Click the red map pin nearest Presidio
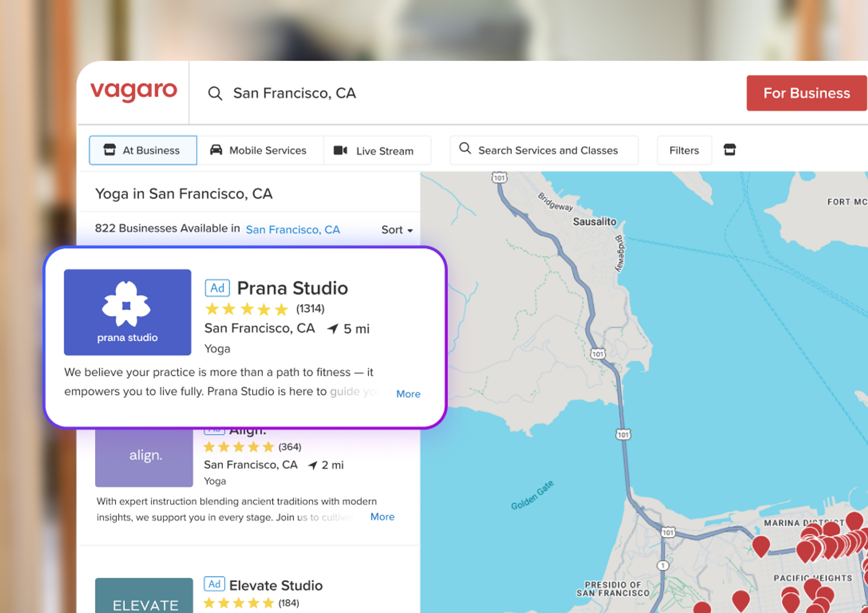Image resolution: width=868 pixels, height=613 pixels. click(x=702, y=607)
